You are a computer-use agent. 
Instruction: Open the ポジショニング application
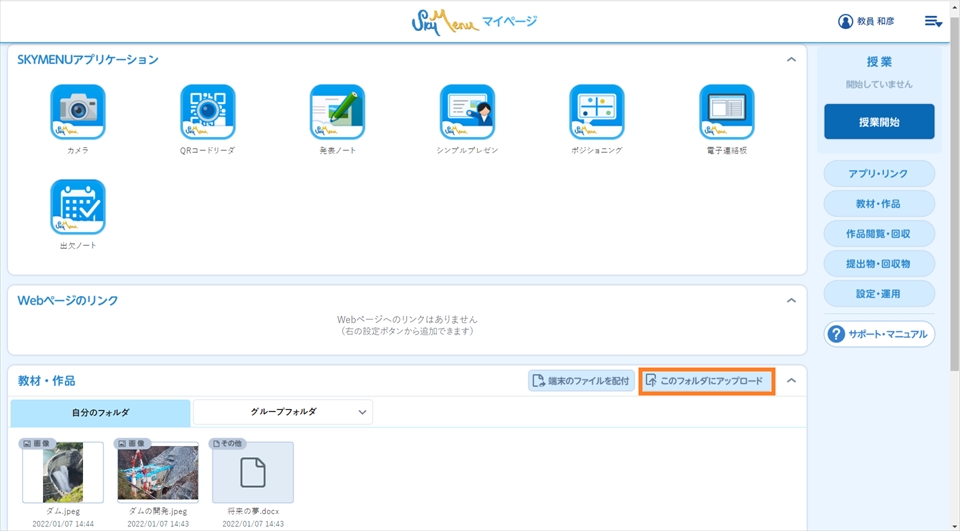tap(597, 112)
